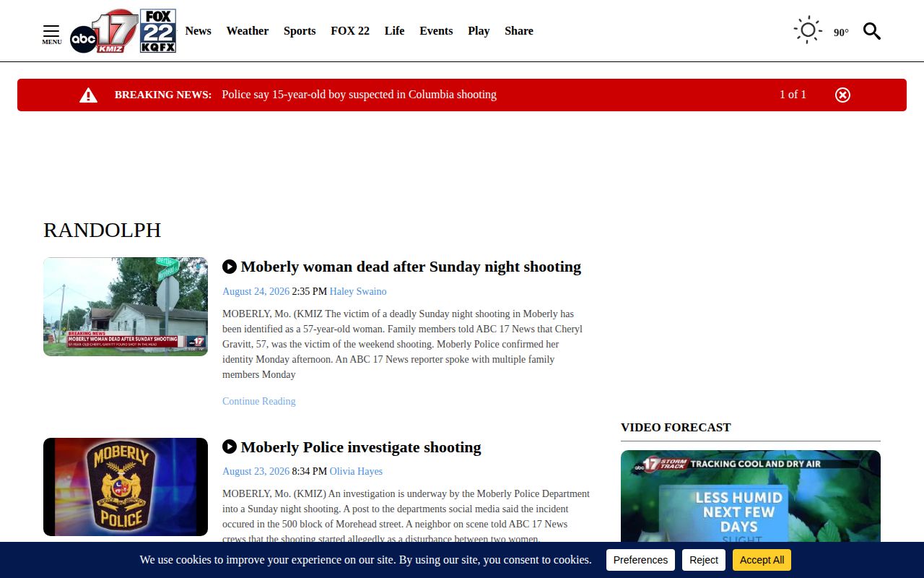Open the Moberly house scene thumbnail
This screenshot has width=924, height=578.
pos(126,306)
